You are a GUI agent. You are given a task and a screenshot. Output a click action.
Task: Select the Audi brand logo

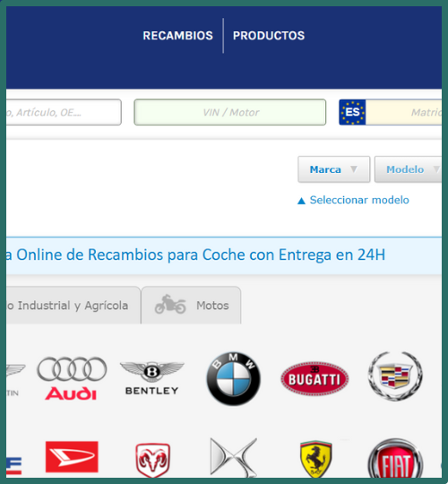[x=72, y=378]
